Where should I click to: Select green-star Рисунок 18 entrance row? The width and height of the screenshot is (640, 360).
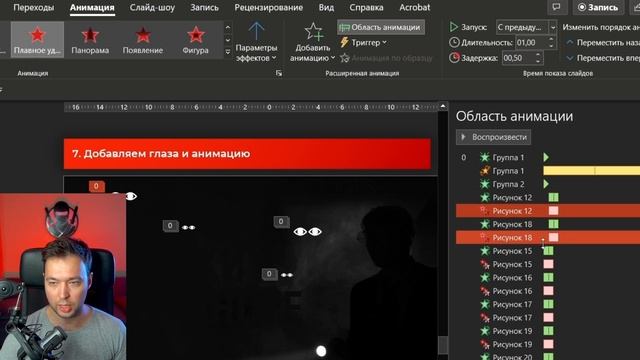pos(548,224)
